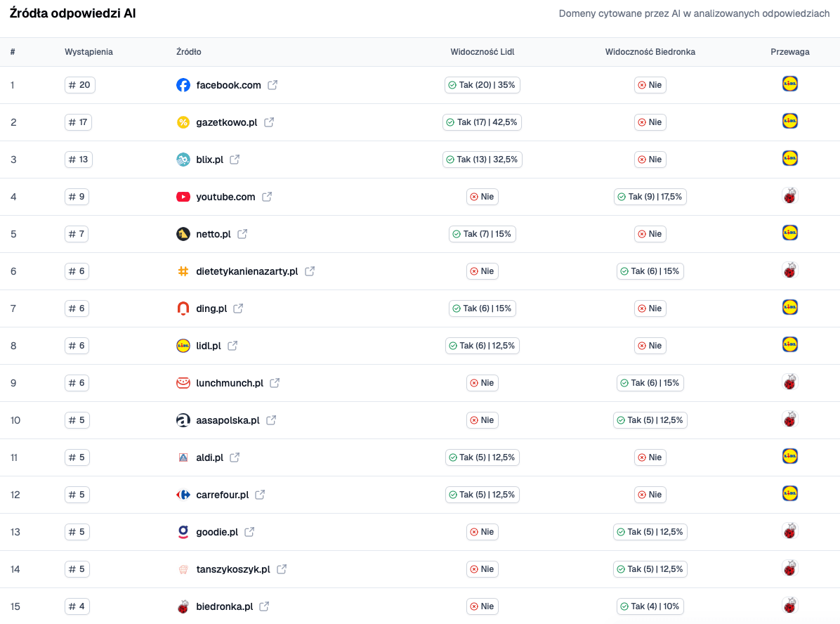Click the 'Tak (9) | 17,5%' Biedronka badge
840x624 pixels.
tap(650, 197)
